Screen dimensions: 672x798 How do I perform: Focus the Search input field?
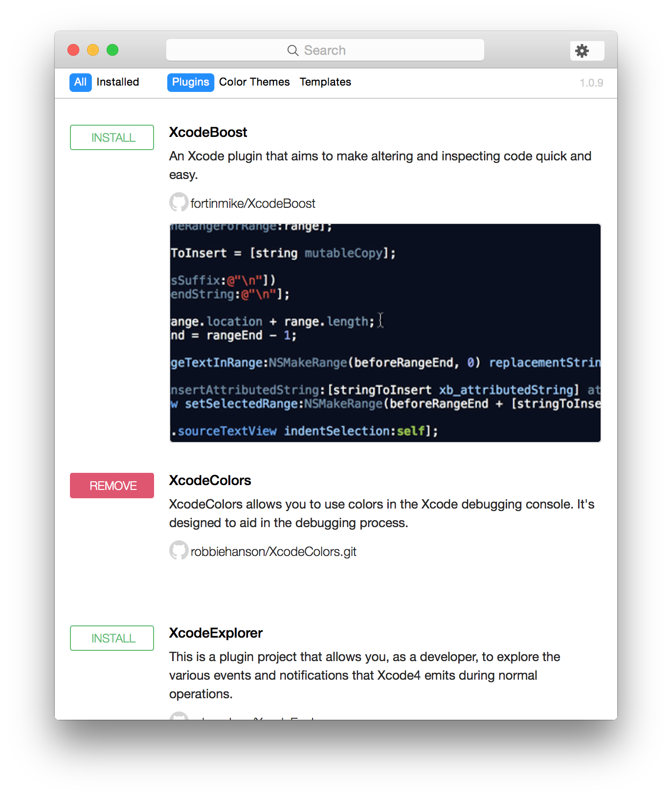coord(325,50)
